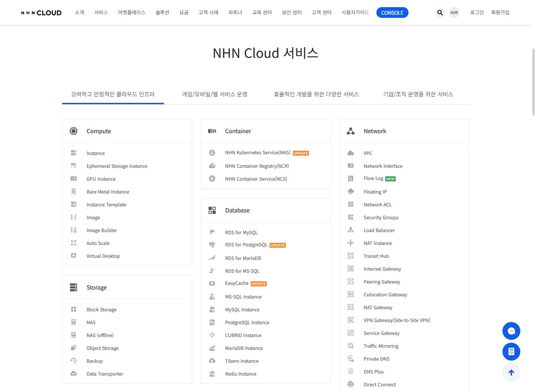
Task: Click the Private DNS icon
Action: click(351, 358)
